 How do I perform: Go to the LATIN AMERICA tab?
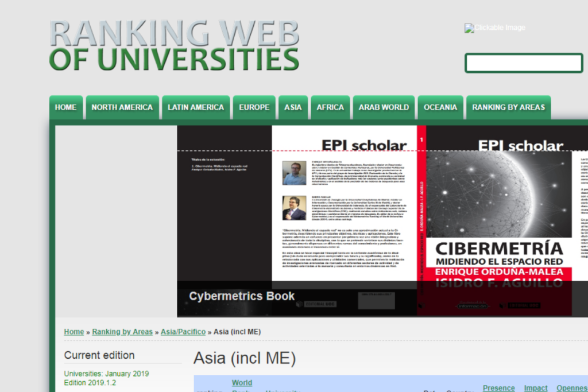pos(196,107)
